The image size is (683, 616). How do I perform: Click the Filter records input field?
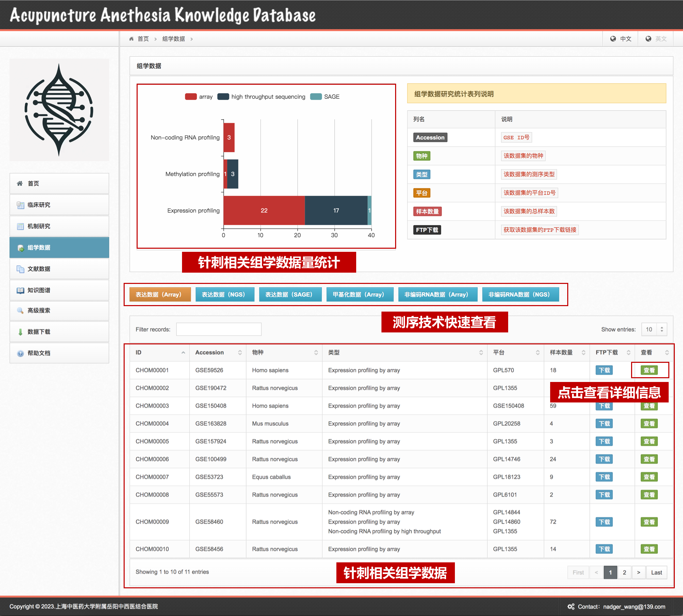coord(219,329)
